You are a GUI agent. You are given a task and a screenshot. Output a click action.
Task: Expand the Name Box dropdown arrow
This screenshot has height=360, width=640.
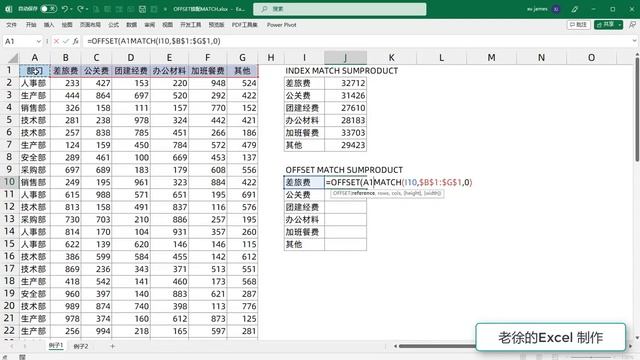click(39, 41)
